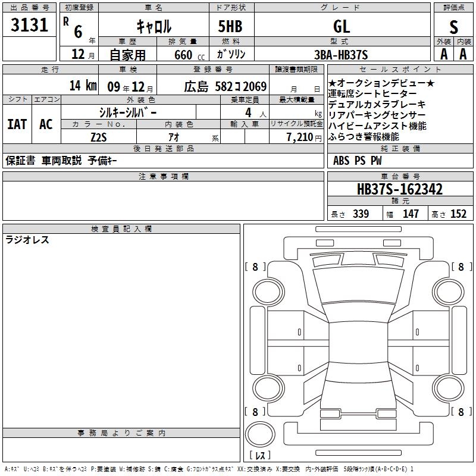Click the セールスポイント header
This screenshot has height=476, width=476.
400,69
